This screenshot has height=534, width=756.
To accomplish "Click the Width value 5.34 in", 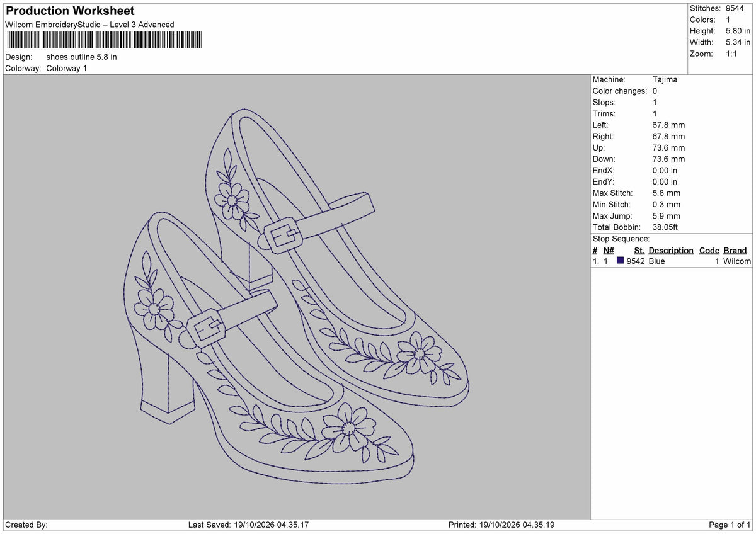I will [x=738, y=42].
